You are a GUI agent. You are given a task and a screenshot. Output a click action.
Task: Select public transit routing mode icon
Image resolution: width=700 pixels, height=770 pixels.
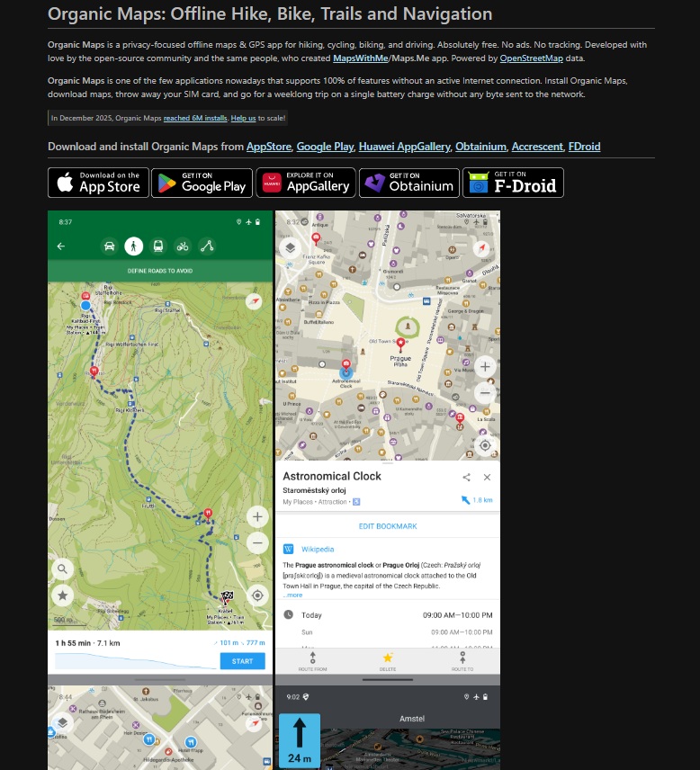point(158,246)
